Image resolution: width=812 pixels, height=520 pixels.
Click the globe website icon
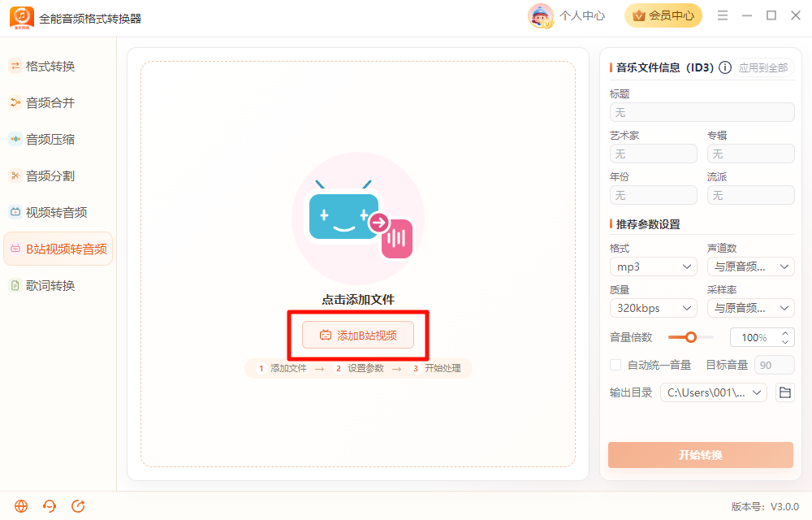21,506
